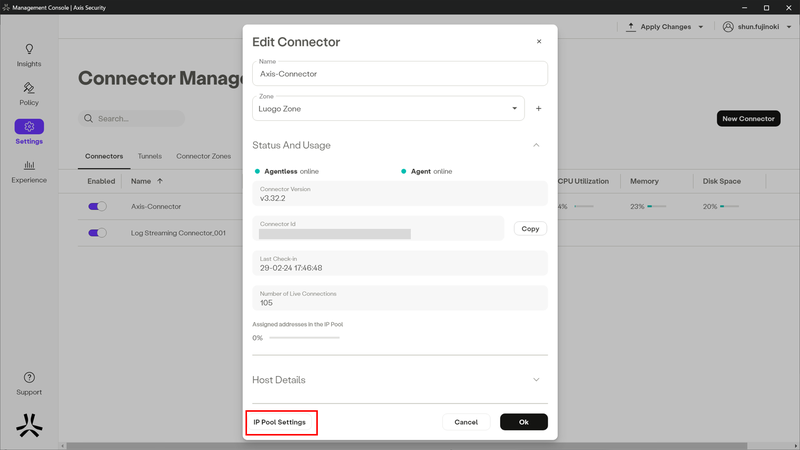Click the Cancel button
800x450 pixels.
click(466, 422)
